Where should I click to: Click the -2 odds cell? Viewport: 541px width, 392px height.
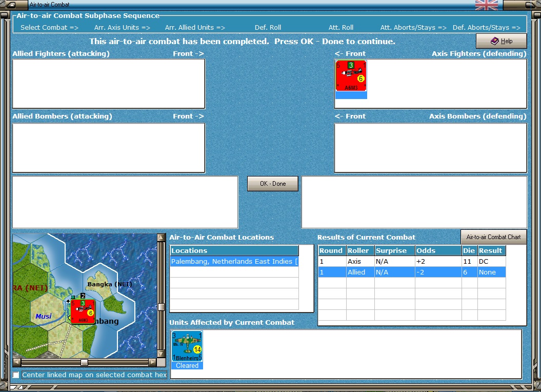click(438, 272)
